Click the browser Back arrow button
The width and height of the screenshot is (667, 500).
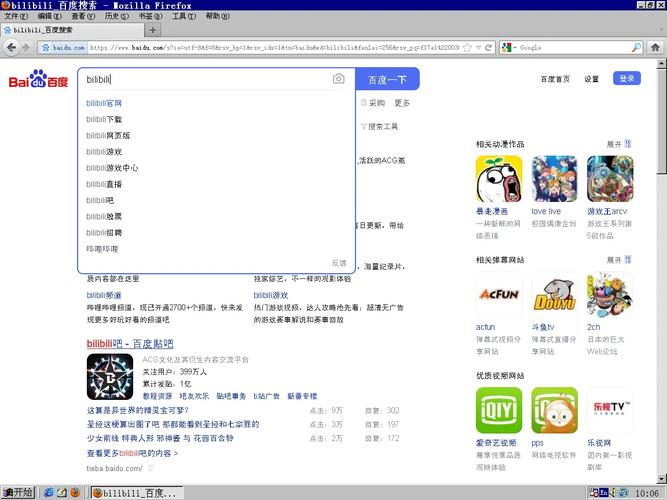pos(11,48)
